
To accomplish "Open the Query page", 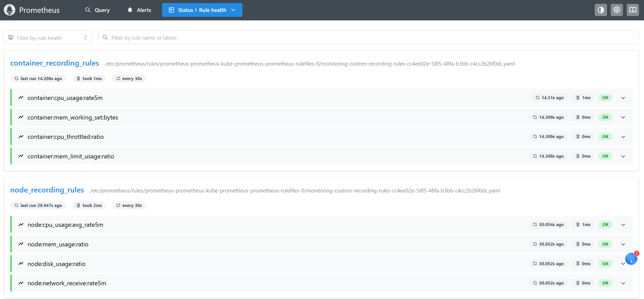I will [x=98, y=10].
